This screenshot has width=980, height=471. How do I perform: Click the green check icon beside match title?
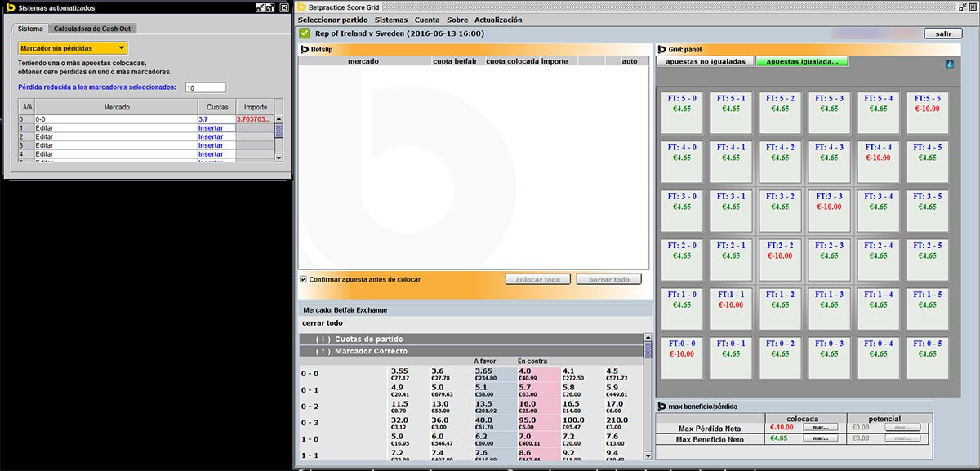click(305, 33)
